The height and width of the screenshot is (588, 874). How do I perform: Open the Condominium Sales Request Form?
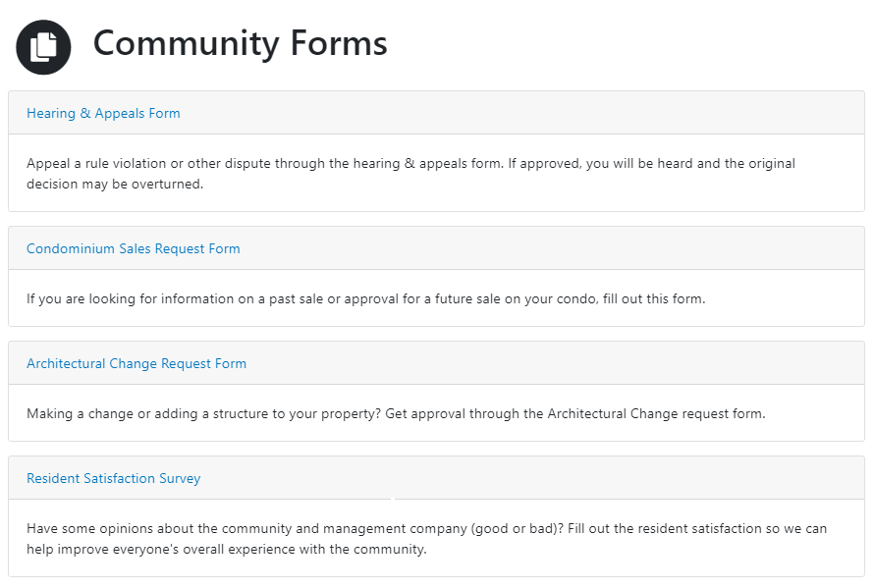coord(134,248)
